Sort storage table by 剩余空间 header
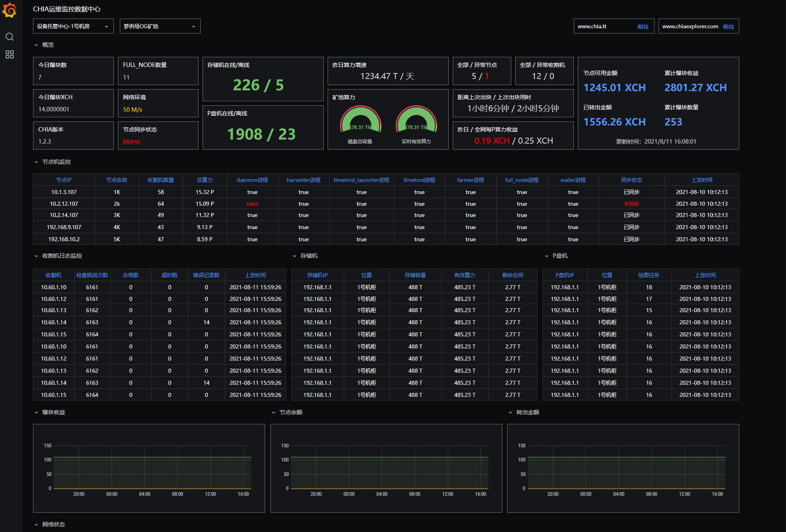The width and height of the screenshot is (786, 532). point(512,275)
